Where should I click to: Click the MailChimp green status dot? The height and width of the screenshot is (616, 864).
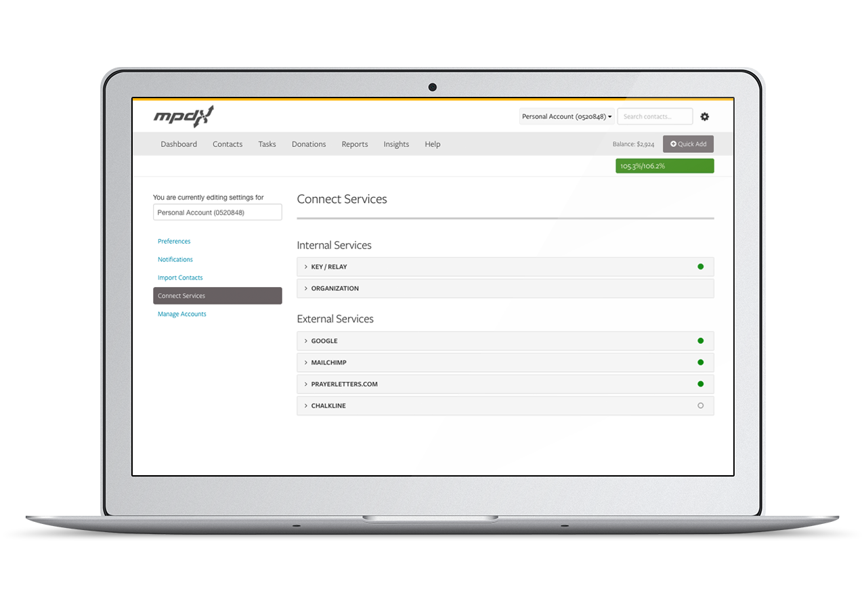click(x=700, y=362)
